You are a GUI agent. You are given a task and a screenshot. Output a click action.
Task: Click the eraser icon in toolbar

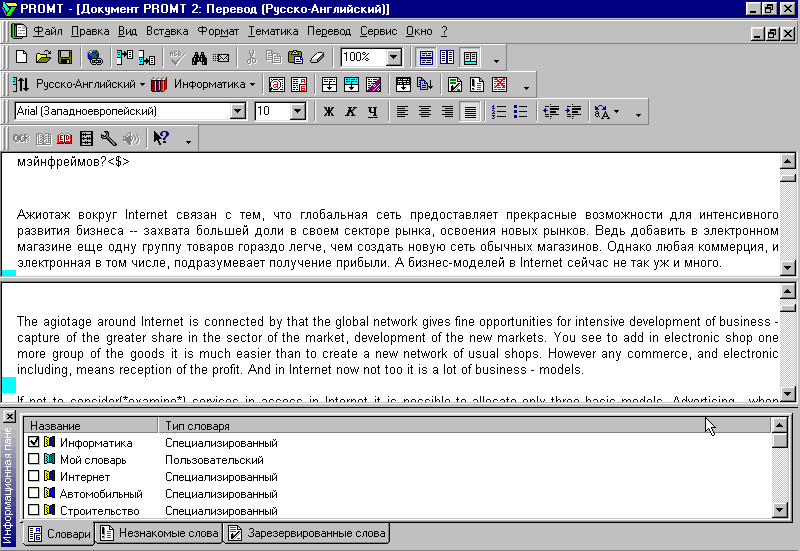[x=317, y=58]
